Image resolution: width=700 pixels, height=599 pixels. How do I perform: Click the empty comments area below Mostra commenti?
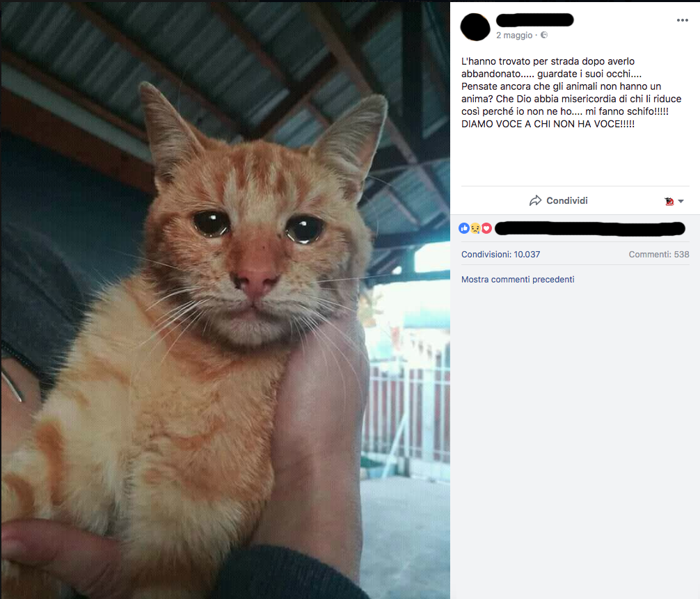575,442
